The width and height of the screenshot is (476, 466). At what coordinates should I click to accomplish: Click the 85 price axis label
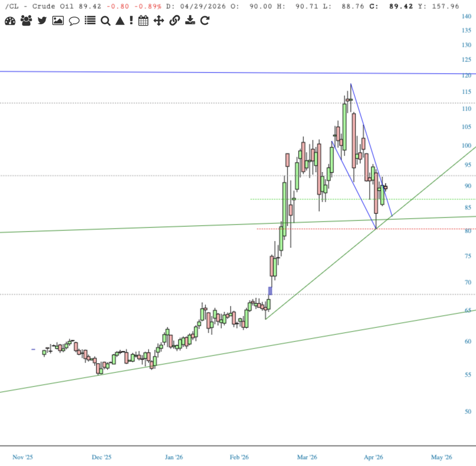click(x=468, y=207)
